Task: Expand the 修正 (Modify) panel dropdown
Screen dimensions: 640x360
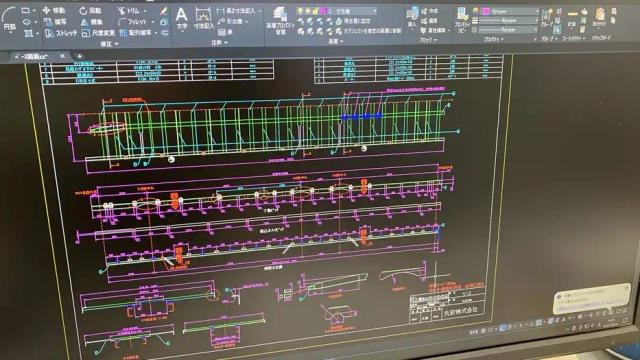Action: 109,43
